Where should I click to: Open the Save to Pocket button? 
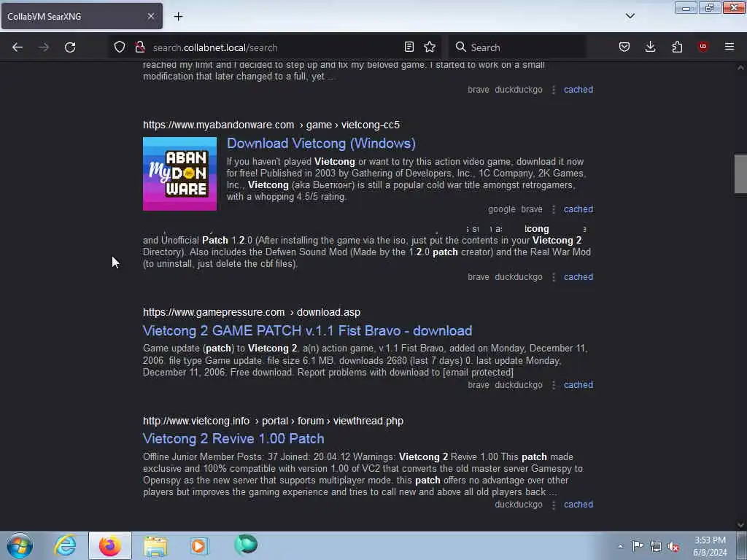(x=624, y=47)
